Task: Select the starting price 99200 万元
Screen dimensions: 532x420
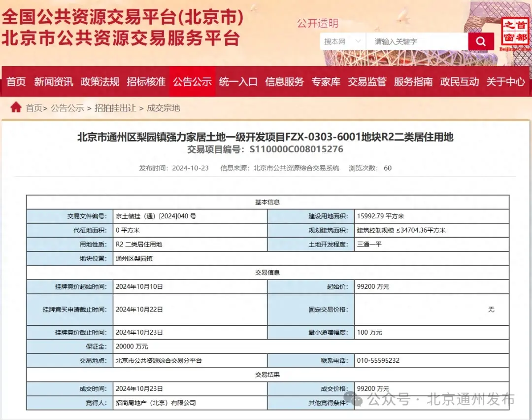Action: pos(373,286)
